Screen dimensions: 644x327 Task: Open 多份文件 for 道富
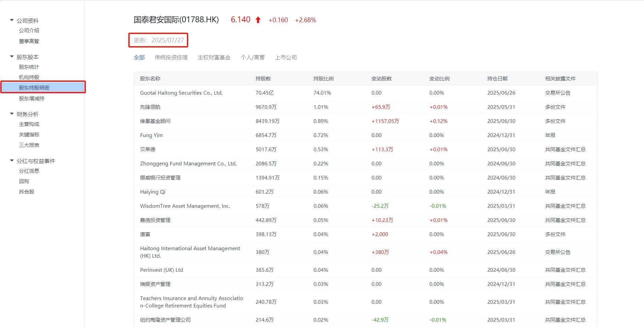point(555,234)
